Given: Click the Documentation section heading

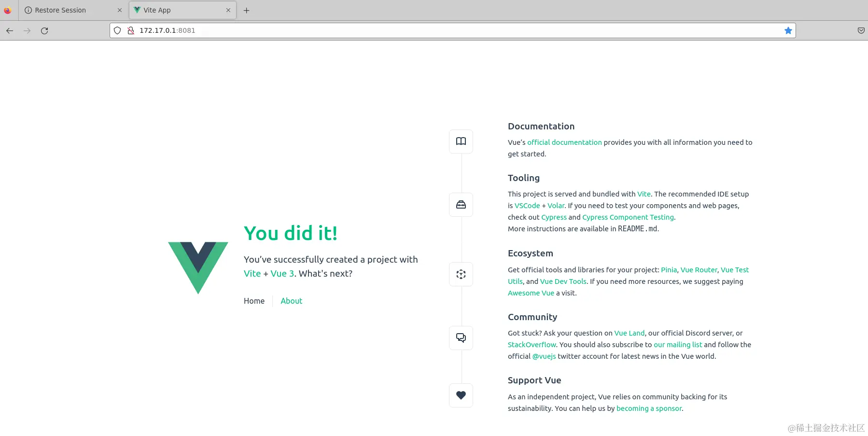Looking at the screenshot, I should point(541,127).
